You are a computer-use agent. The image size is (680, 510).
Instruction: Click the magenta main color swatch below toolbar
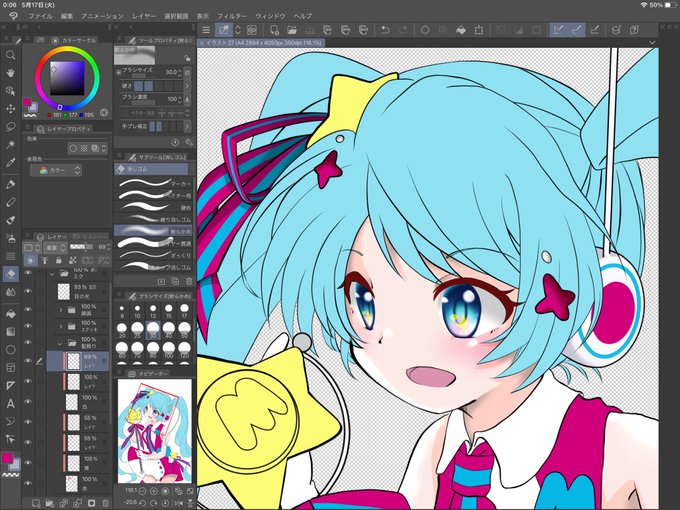7,458
